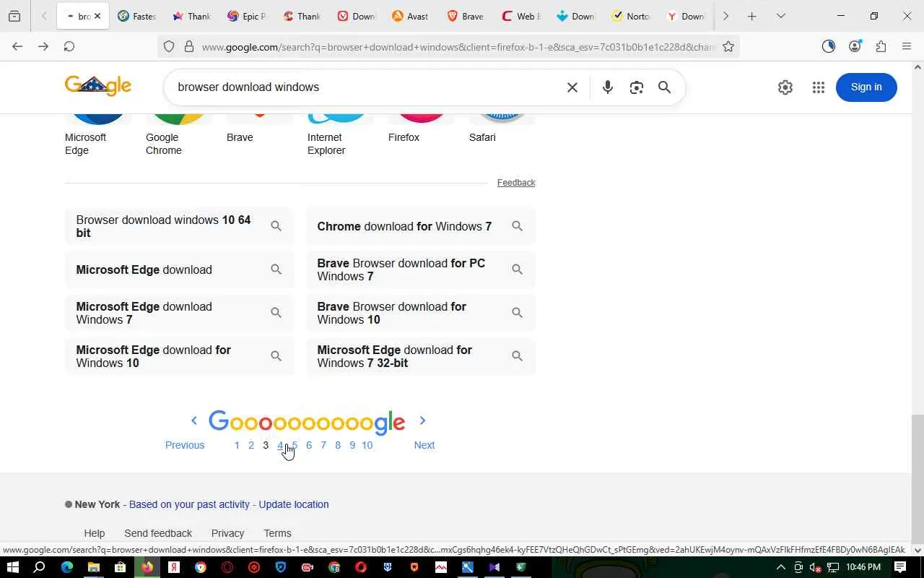Show hidden system tray icons
924x578 pixels.
780,567
